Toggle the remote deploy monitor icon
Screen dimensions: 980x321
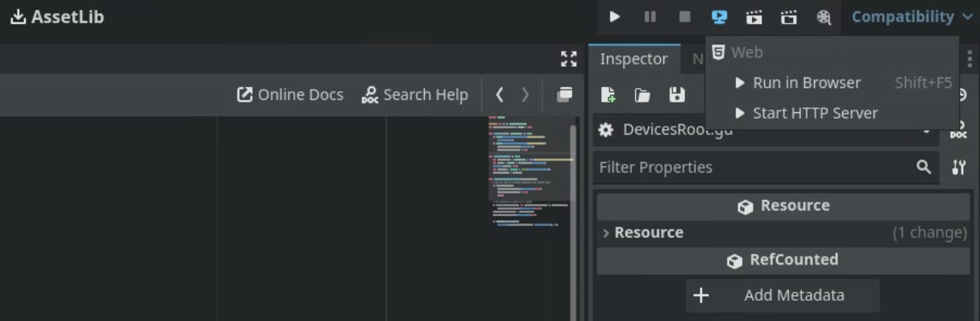tap(719, 16)
